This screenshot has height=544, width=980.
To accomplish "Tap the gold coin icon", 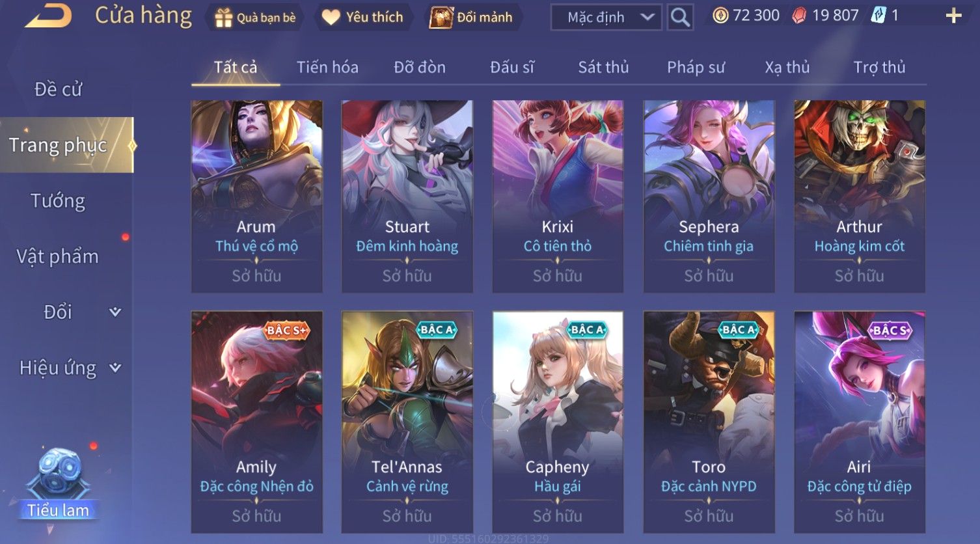I will (720, 16).
